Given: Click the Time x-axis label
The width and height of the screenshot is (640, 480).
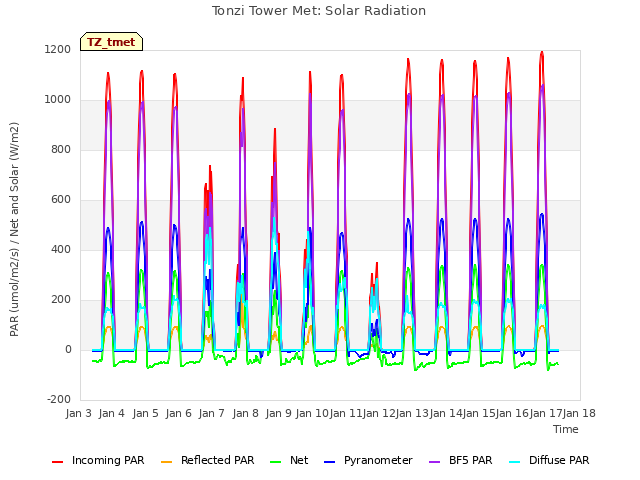Looking at the screenshot, I should [566, 429].
